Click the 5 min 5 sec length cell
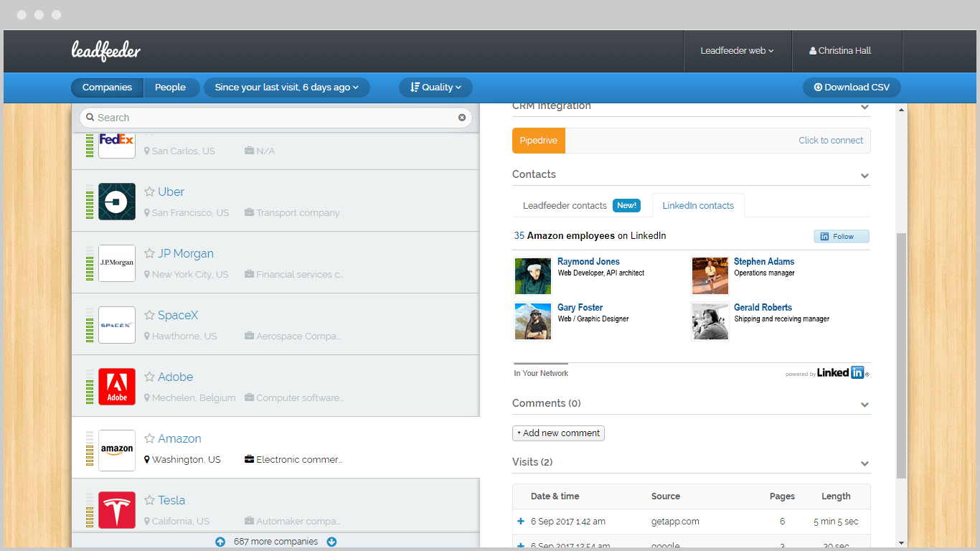The width and height of the screenshot is (980, 551). pos(836,522)
